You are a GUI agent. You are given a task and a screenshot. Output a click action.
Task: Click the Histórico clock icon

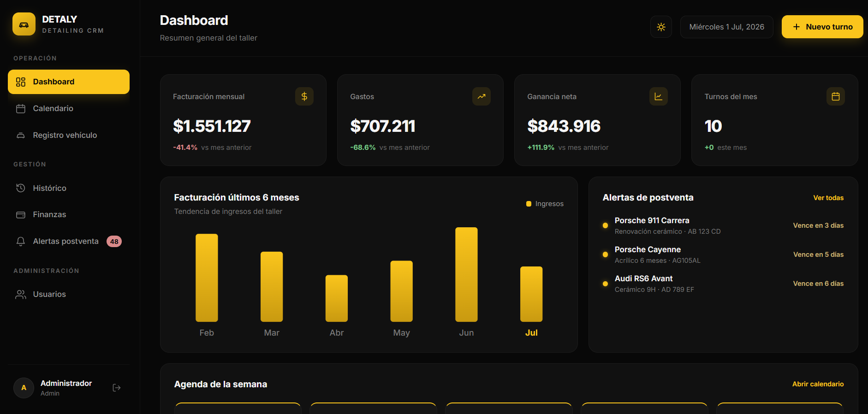pyautogui.click(x=21, y=188)
